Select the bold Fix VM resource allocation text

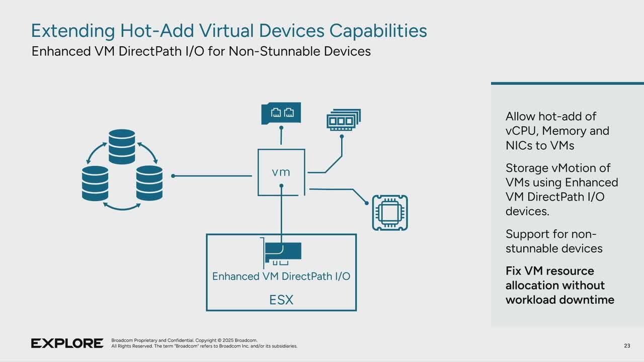(559, 285)
